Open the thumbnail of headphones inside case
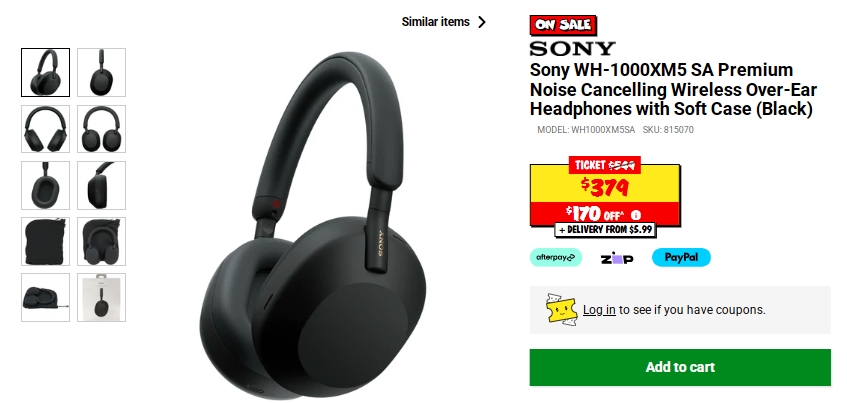 tap(102, 241)
